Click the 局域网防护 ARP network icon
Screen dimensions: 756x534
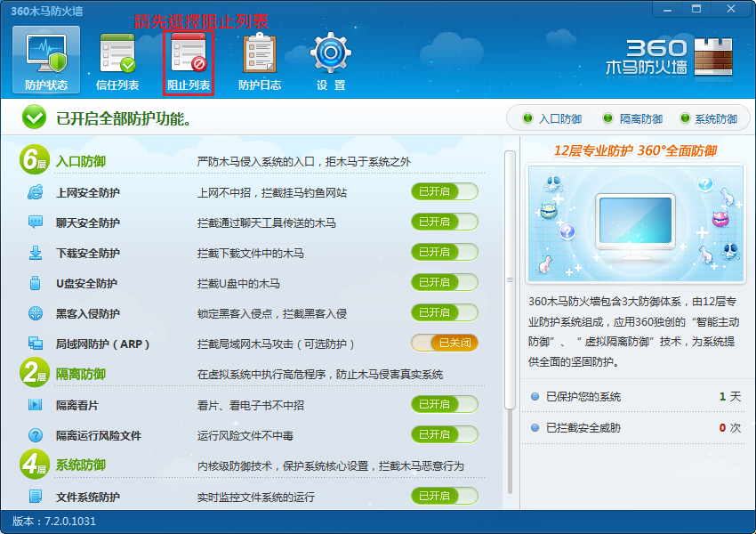[36, 344]
